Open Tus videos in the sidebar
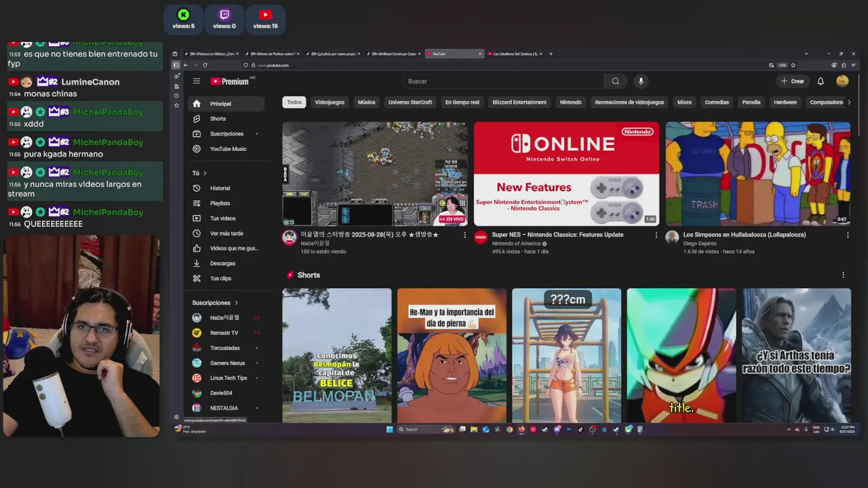The height and width of the screenshot is (488, 868). [226, 218]
